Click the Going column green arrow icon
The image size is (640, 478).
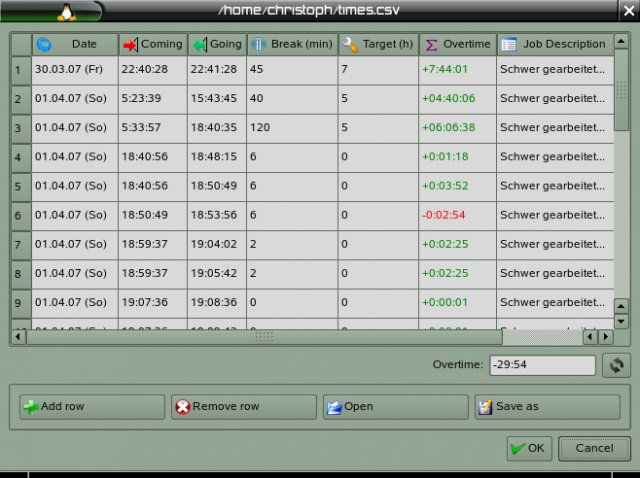[x=199, y=44]
